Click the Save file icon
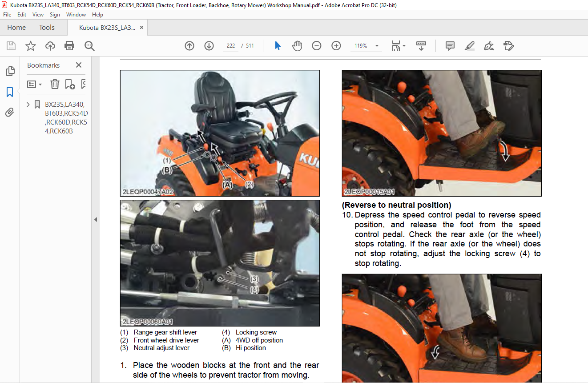This screenshot has height=383, width=588. pos(11,46)
